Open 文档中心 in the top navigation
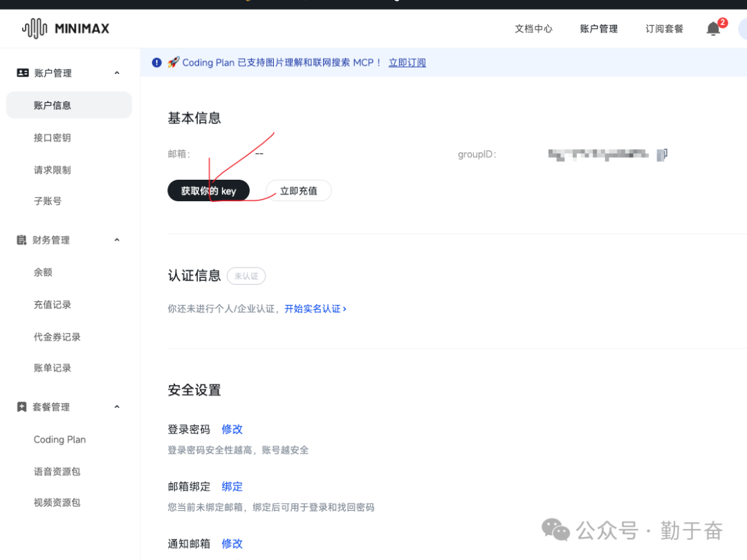The width and height of the screenshot is (747, 560). [x=533, y=29]
